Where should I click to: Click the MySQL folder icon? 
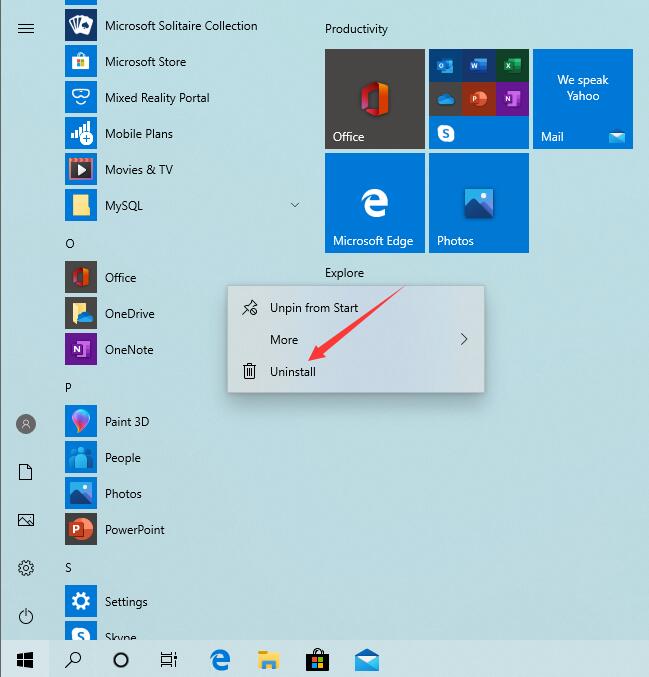[x=81, y=205]
